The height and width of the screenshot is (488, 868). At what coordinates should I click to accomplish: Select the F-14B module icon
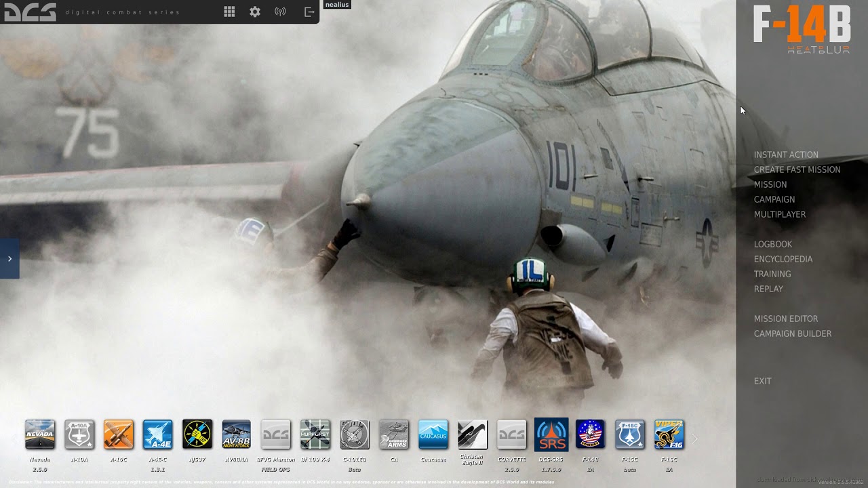coord(591,434)
